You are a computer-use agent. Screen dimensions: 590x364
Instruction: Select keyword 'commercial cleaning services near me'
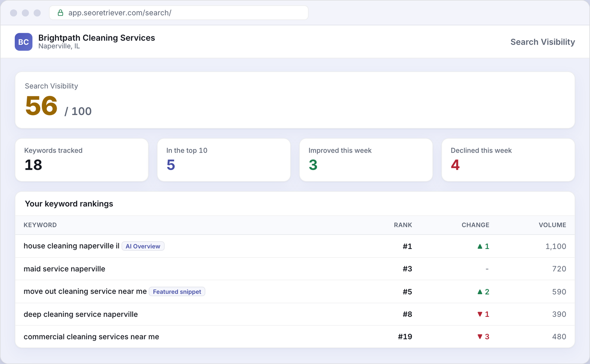[x=91, y=337]
